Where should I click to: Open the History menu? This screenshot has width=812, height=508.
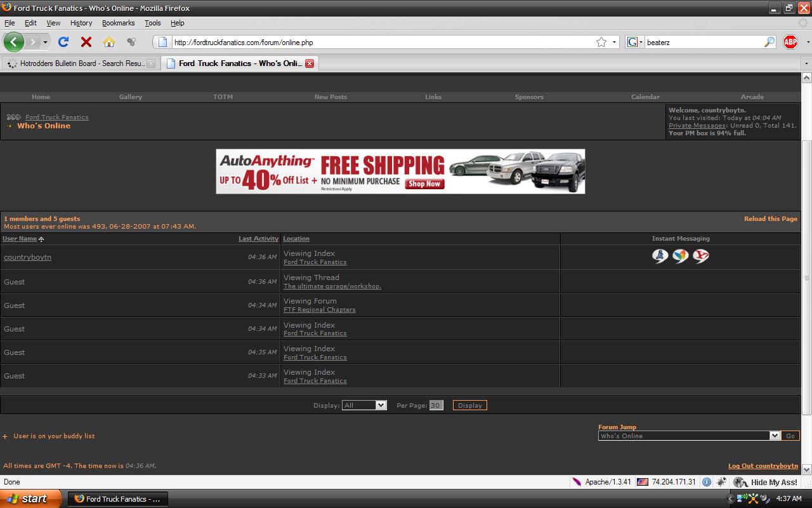click(81, 23)
